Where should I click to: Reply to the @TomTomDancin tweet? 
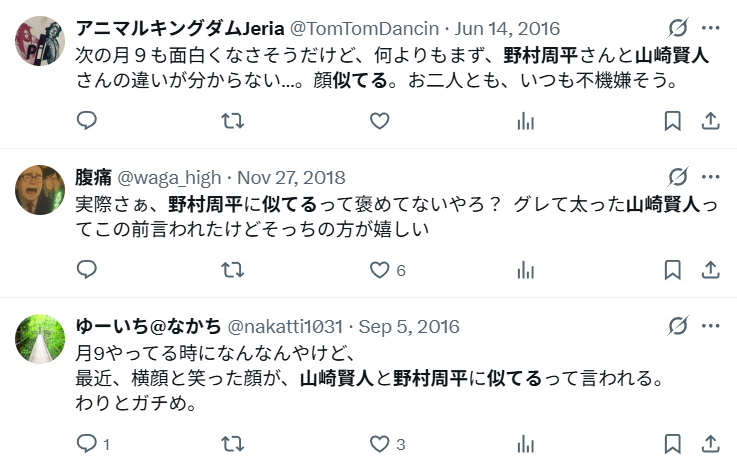tap(87, 121)
